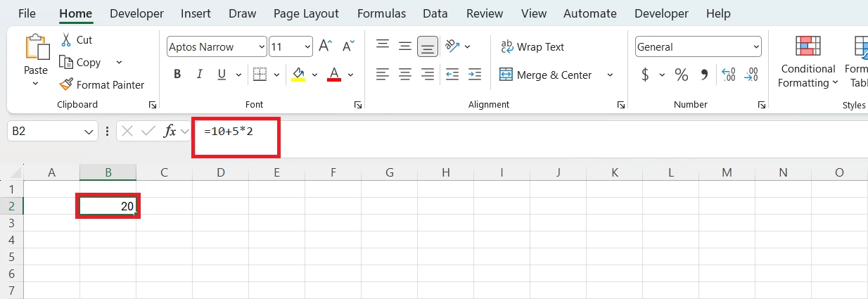Click the Bottom Align button
Image resolution: width=868 pixels, height=299 pixels.
427,46
